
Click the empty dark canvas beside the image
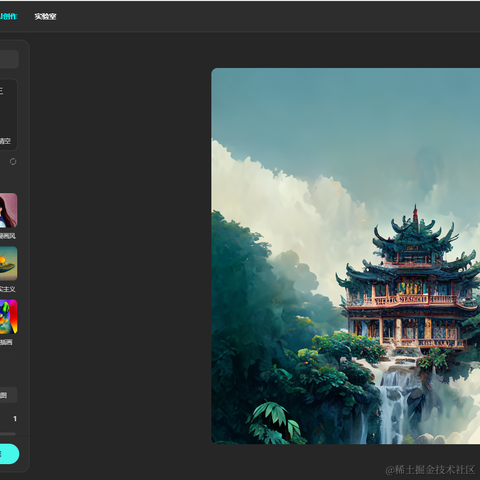coord(120,253)
